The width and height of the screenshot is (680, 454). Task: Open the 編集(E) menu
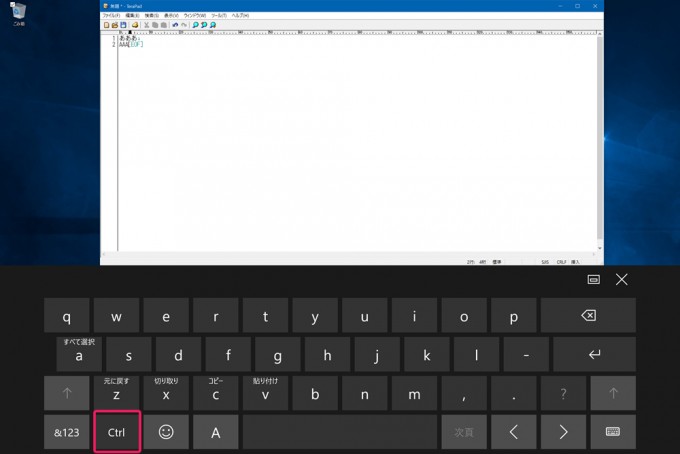(x=132, y=16)
